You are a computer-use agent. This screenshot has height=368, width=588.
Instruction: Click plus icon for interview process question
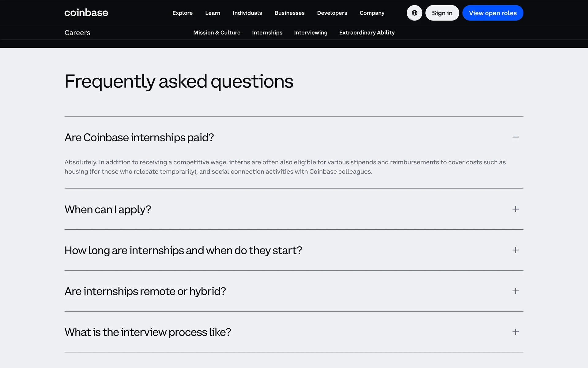[515, 332]
